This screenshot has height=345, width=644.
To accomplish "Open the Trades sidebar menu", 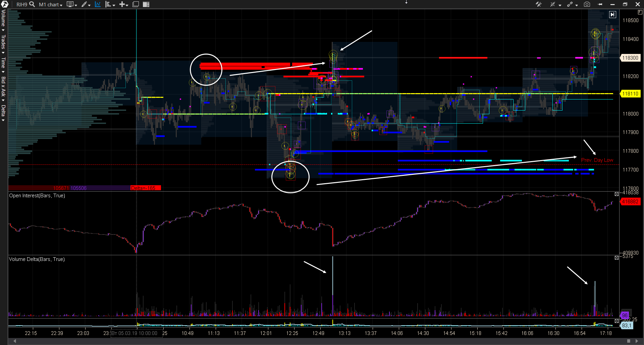I will (3, 44).
